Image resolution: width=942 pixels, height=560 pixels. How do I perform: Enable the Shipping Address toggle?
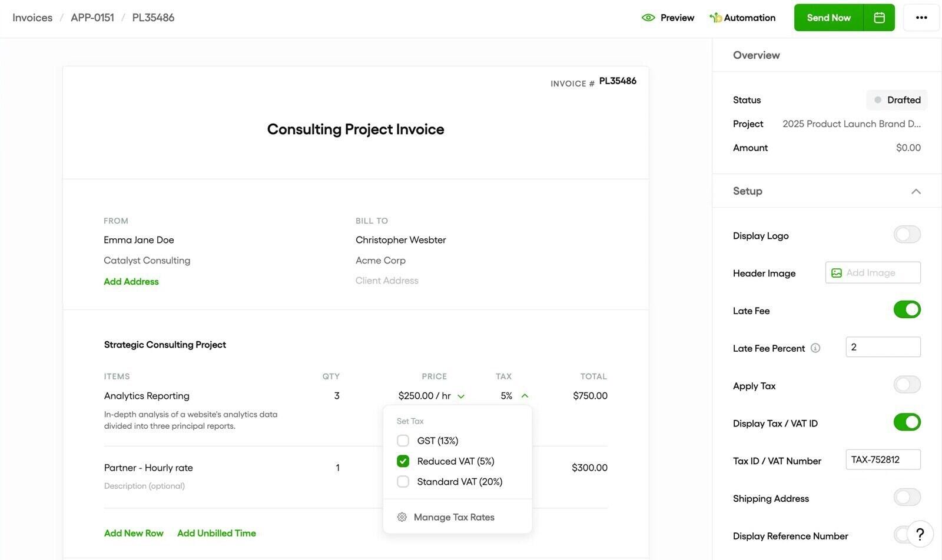point(907,497)
